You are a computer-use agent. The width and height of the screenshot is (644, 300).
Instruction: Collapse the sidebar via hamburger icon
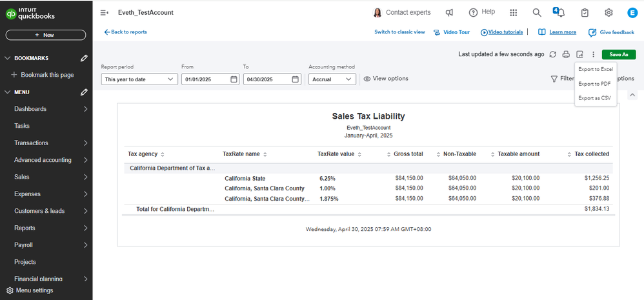[x=105, y=13]
